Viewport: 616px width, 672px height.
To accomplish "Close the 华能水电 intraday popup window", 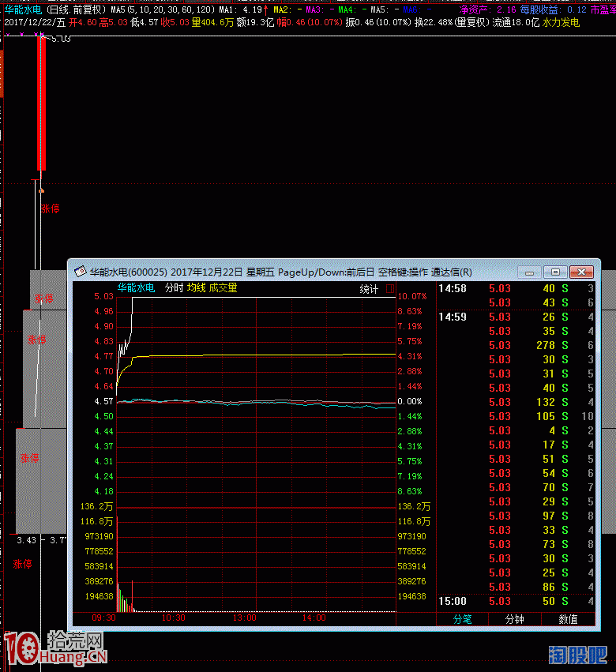I will coord(581,272).
